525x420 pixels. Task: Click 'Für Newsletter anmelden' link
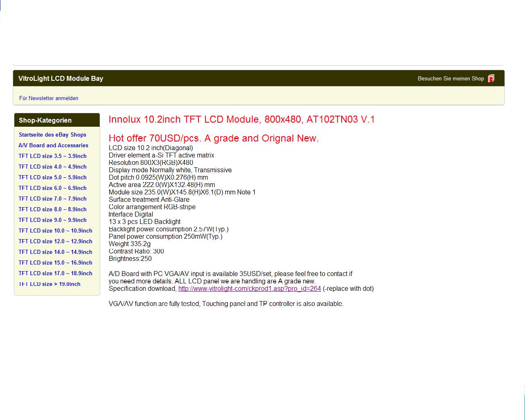[49, 98]
